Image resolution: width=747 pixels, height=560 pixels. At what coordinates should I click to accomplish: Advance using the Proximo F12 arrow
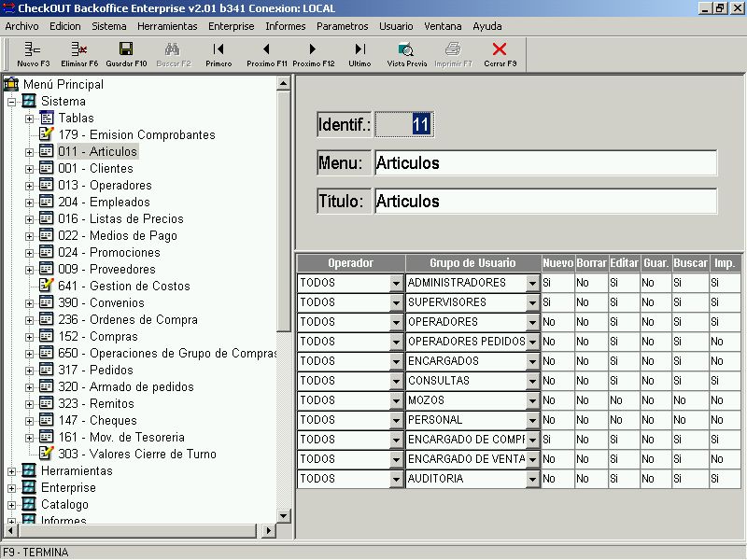pyautogui.click(x=313, y=49)
